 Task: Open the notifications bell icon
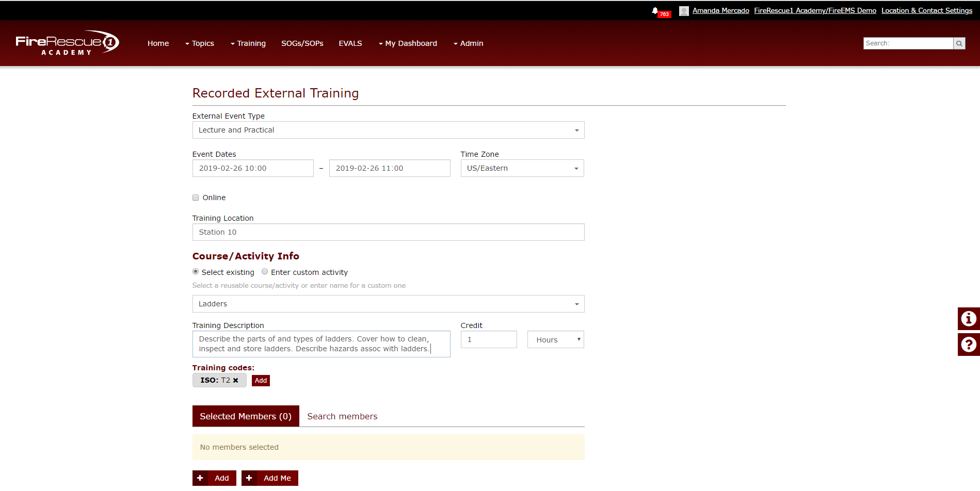click(654, 11)
